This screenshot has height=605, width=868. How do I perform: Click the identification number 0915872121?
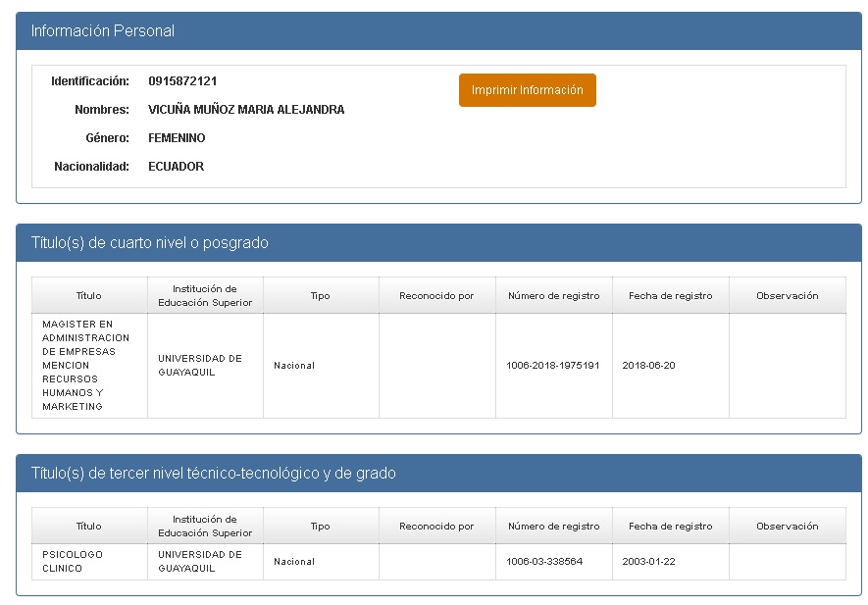(182, 81)
